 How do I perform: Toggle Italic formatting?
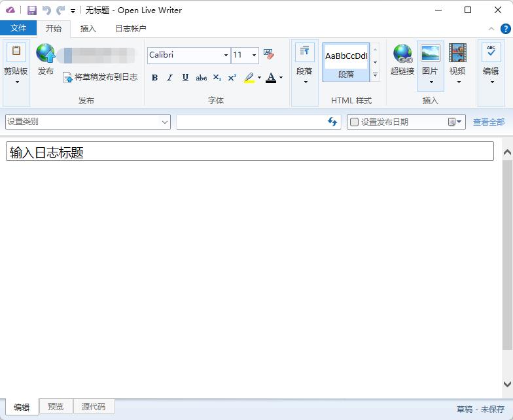tap(169, 77)
